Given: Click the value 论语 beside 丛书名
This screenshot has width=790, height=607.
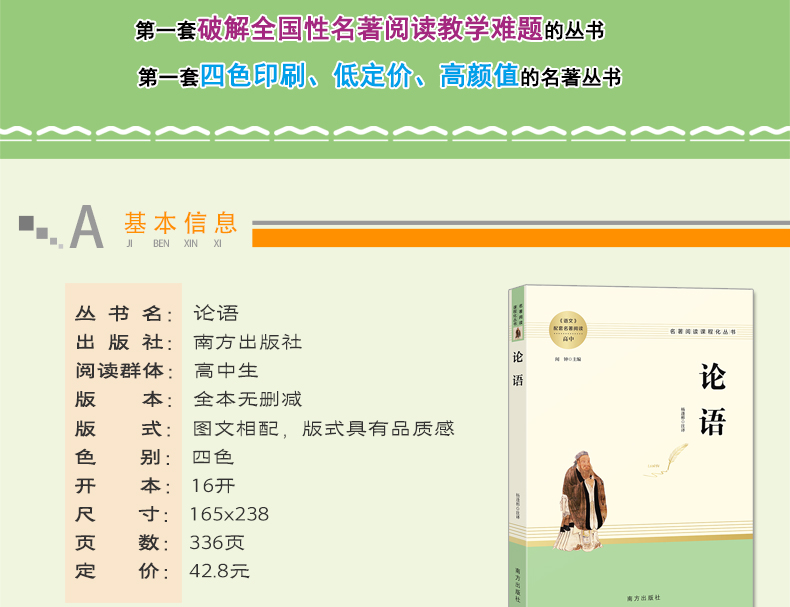Looking at the screenshot, I should [216, 313].
